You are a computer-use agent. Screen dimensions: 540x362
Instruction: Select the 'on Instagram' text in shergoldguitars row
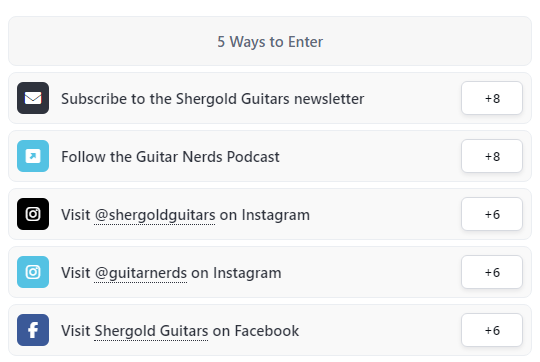click(x=264, y=215)
